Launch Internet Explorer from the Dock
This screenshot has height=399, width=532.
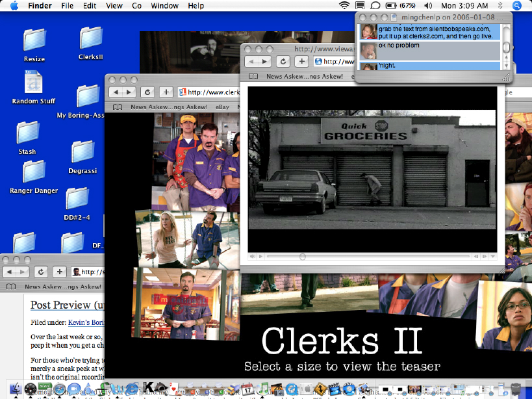132,389
